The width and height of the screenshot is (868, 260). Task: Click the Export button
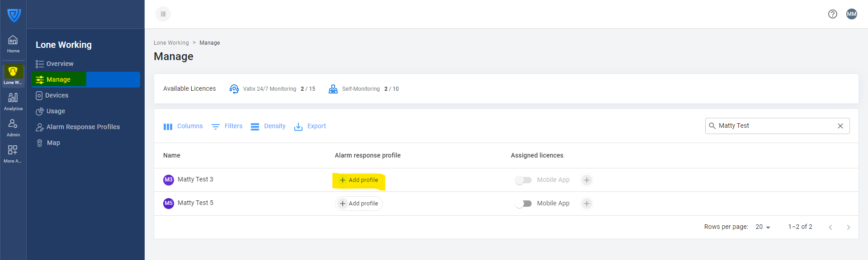click(x=310, y=126)
